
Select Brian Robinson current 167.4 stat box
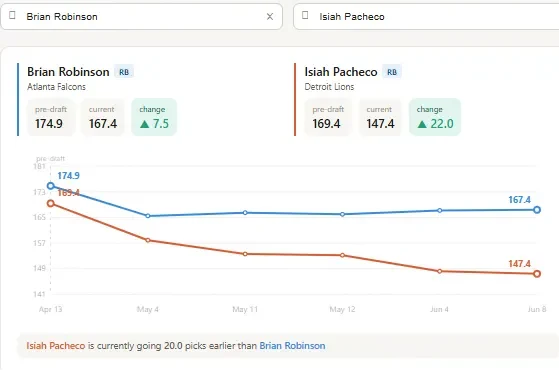pyautogui.click(x=103, y=117)
